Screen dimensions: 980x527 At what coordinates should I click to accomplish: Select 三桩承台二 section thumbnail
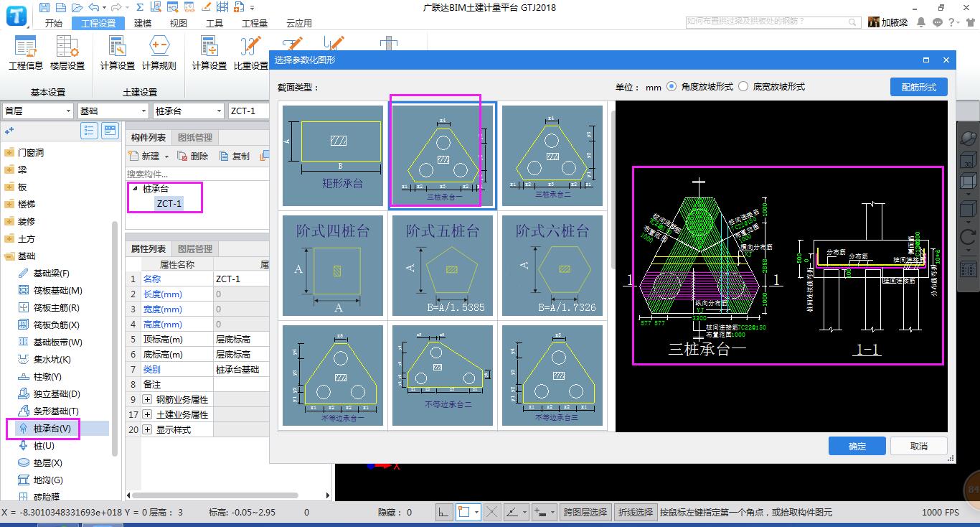tap(552, 156)
